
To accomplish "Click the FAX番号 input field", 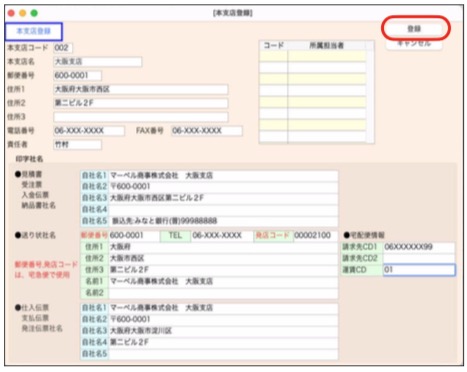I will coord(207,131).
